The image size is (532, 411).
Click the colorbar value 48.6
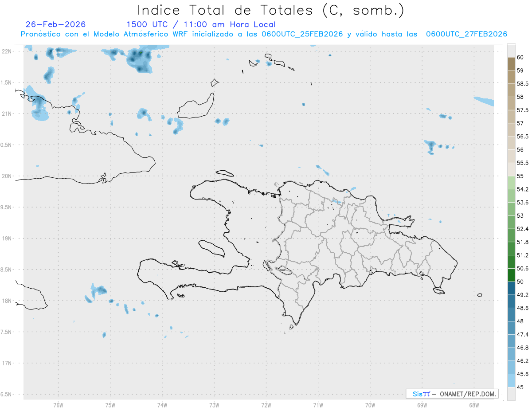pos(523,308)
